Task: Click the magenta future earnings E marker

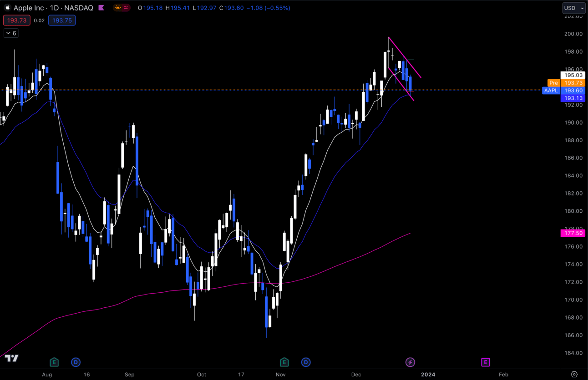Action: click(x=485, y=362)
